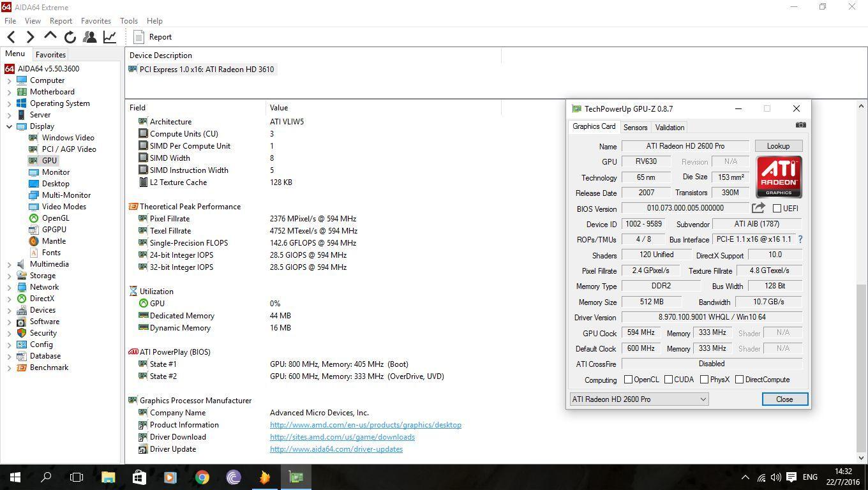Viewport: 868px width, 490px height.
Task: Toggle the UEFI checkbox
Action: pos(777,208)
